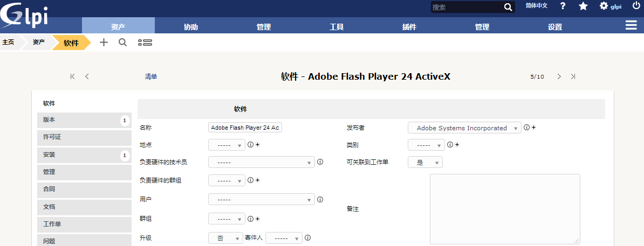The height and width of the screenshot is (246, 644).
Task: Click info icon beside 寄件人
Action: 307,237
